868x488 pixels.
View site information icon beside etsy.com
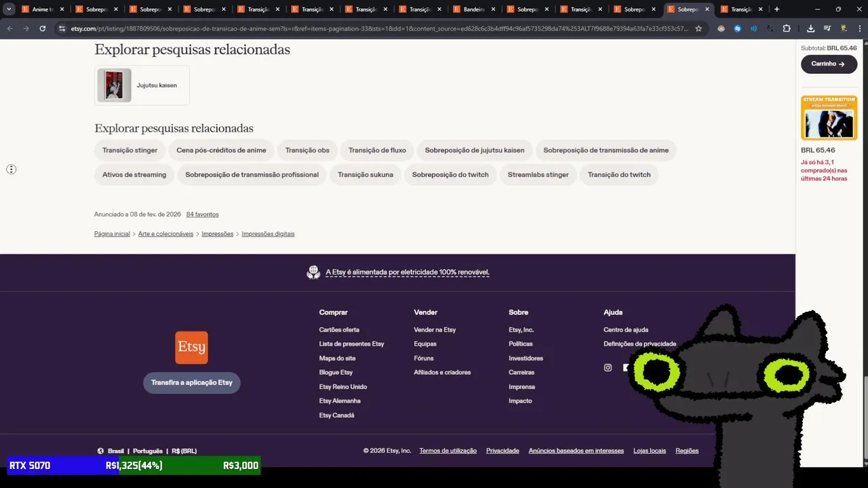(62, 28)
